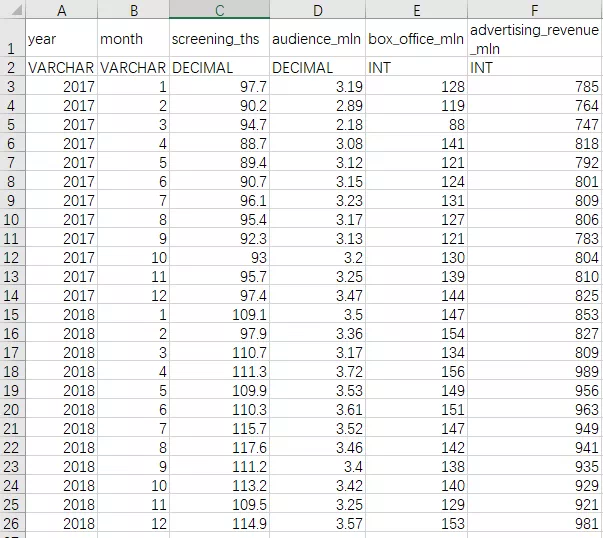Select column D header
603x538 pixels.
tap(318, 9)
